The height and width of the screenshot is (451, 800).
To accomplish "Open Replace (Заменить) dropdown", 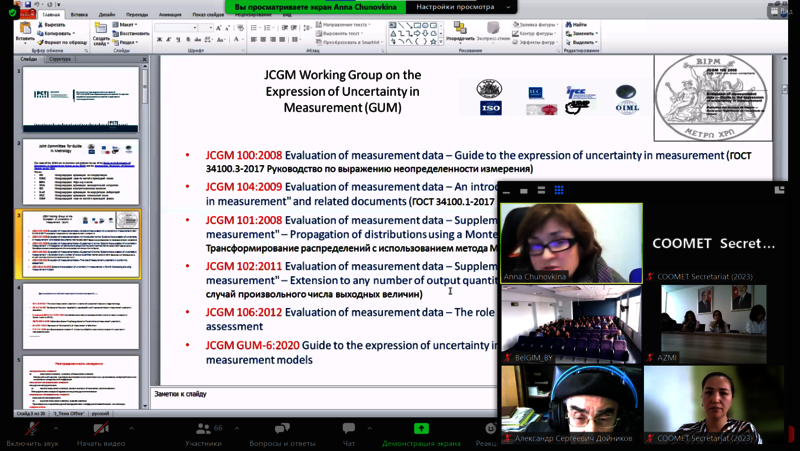I will pos(582,34).
